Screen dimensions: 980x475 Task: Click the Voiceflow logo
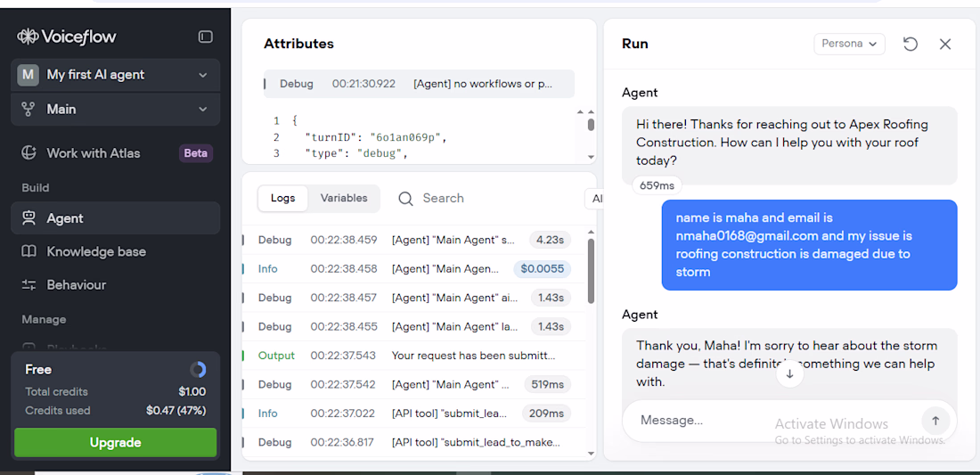(66, 37)
